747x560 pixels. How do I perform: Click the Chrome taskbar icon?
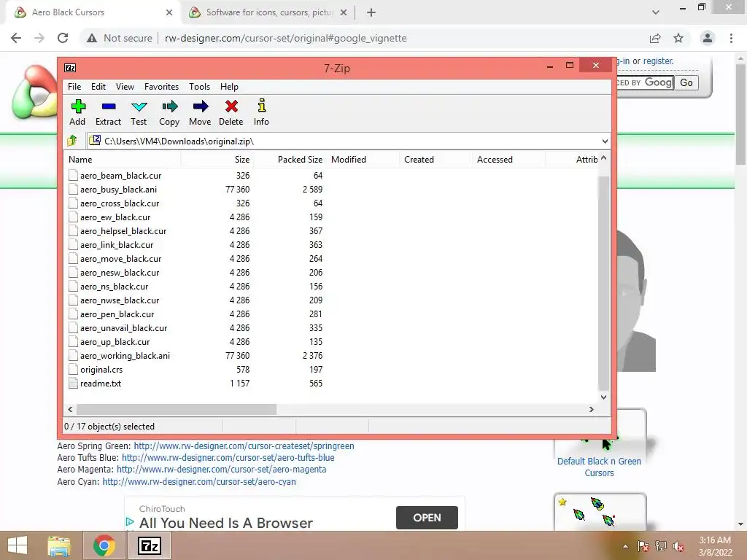pyautogui.click(x=104, y=545)
